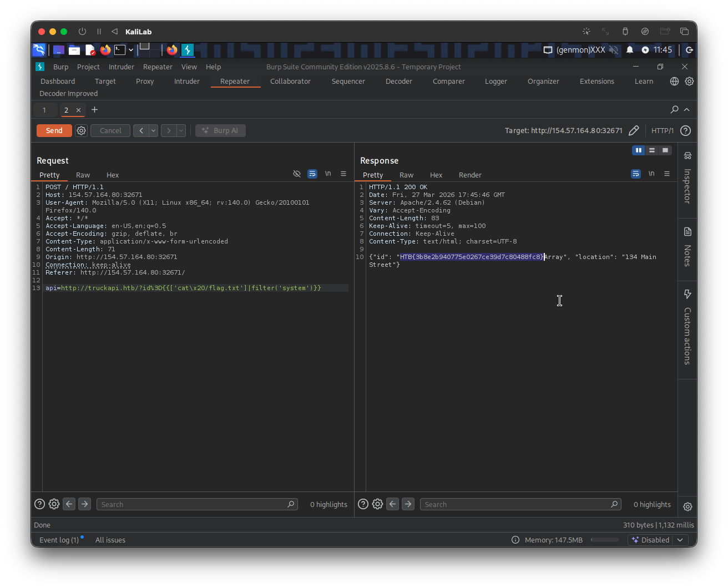Add a new Repeater tab with plus
Screen dimensions: 728x588
(x=94, y=110)
